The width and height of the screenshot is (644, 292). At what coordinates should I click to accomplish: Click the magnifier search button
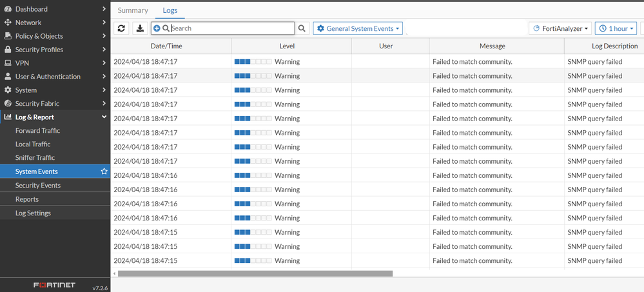(302, 28)
